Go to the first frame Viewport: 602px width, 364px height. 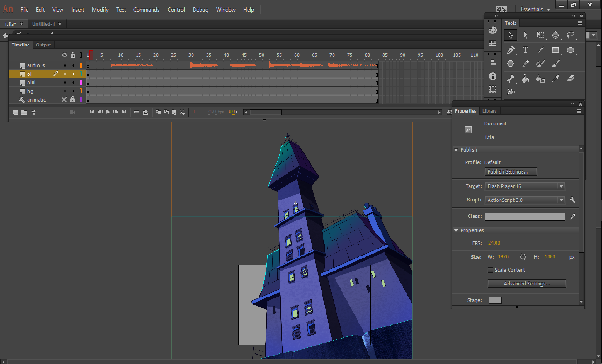pos(92,112)
